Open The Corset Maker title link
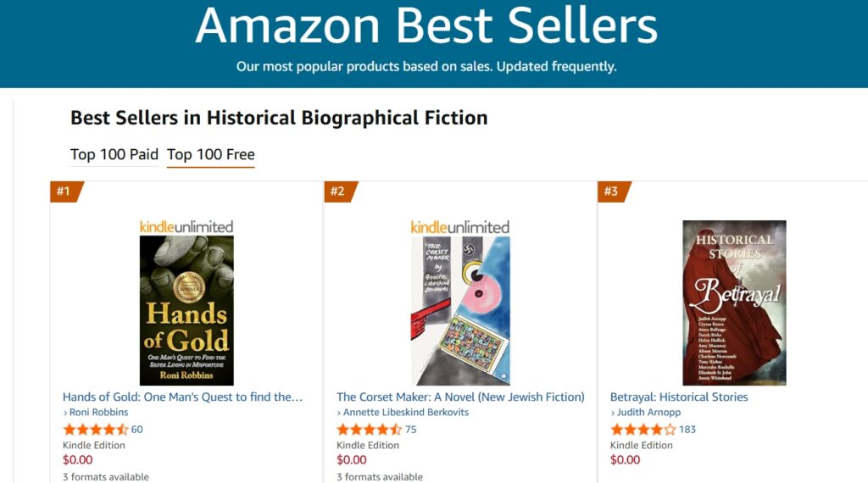Viewport: 868px width, 483px height. [x=460, y=397]
